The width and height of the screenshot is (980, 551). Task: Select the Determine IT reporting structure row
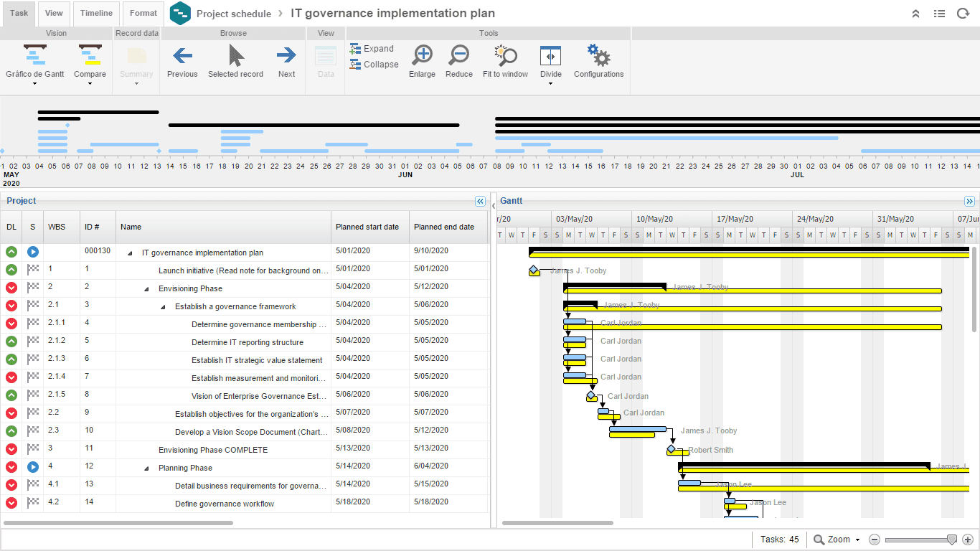click(245, 342)
